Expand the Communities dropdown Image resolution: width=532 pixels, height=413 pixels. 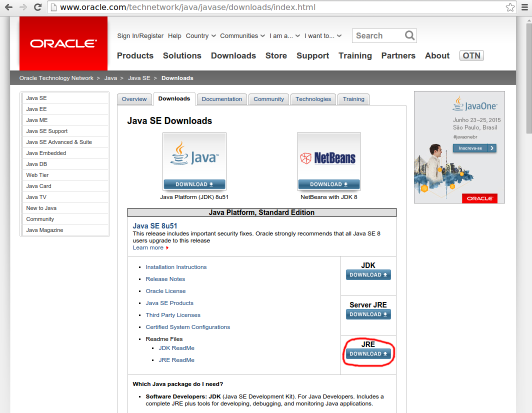(x=242, y=35)
